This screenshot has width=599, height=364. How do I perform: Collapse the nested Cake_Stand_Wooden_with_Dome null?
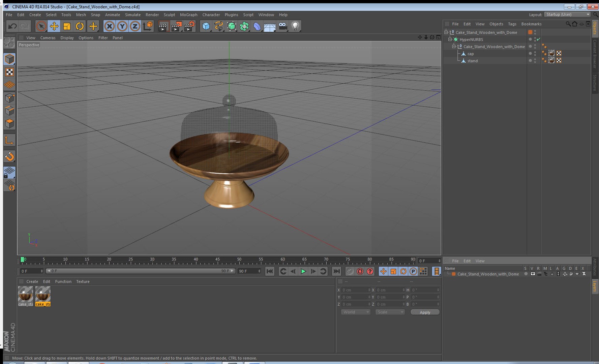pos(454,46)
